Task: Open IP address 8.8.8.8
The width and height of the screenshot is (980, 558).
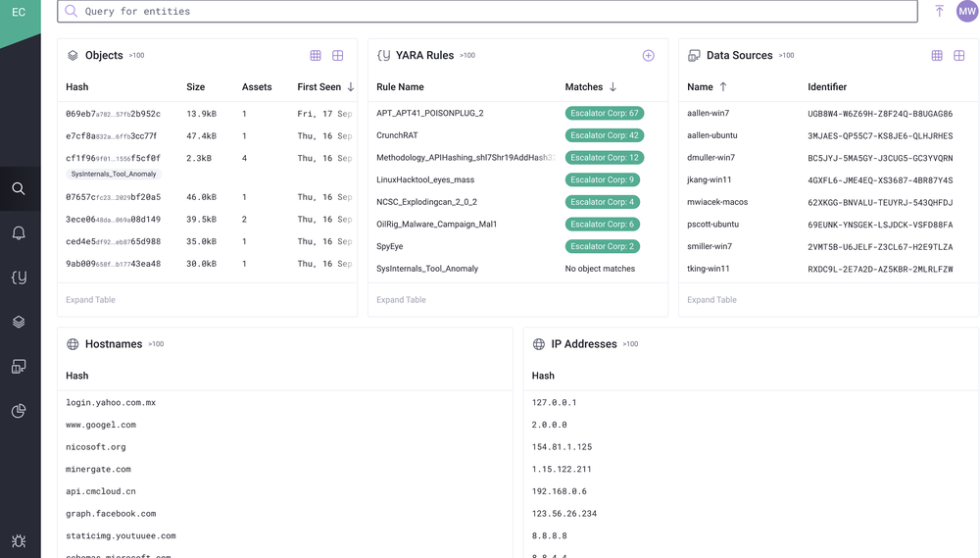Action: (x=550, y=536)
